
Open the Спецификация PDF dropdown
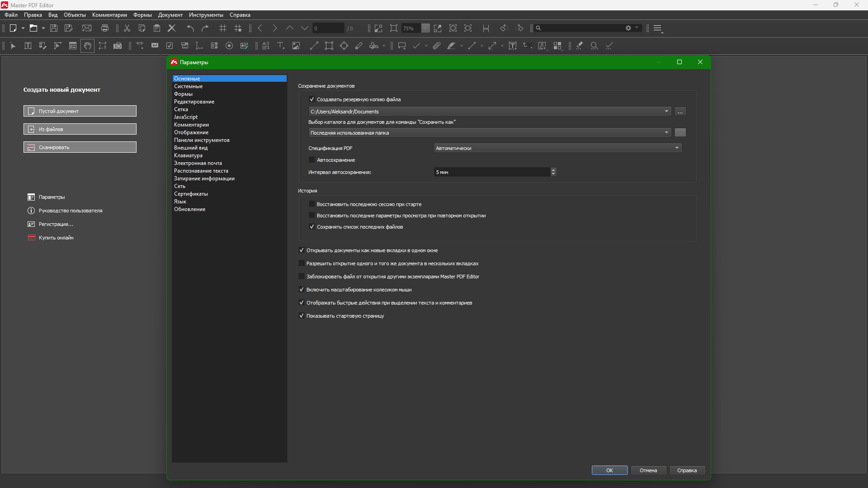(x=557, y=148)
